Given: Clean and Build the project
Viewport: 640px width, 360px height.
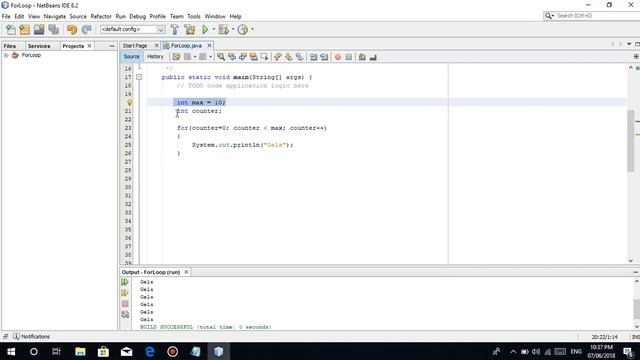Looking at the screenshot, I should 190,29.
